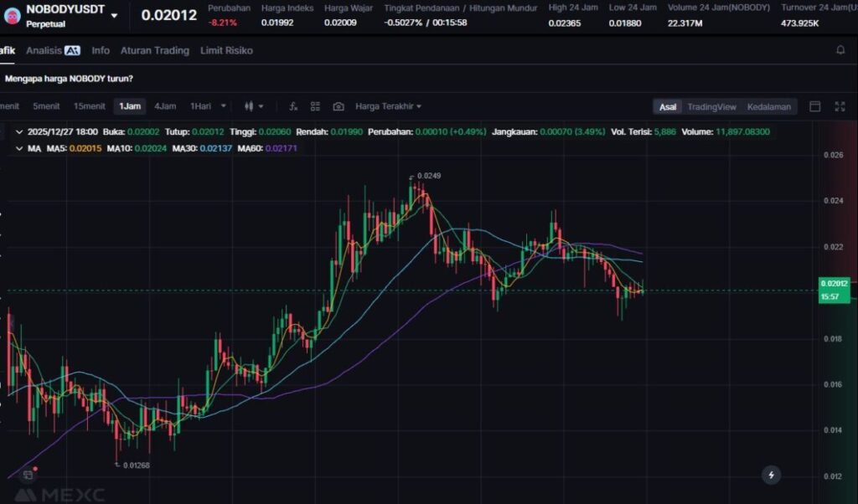The width and height of the screenshot is (858, 504).
Task: Click the current price 0.02012 axis label
Action: click(x=835, y=283)
